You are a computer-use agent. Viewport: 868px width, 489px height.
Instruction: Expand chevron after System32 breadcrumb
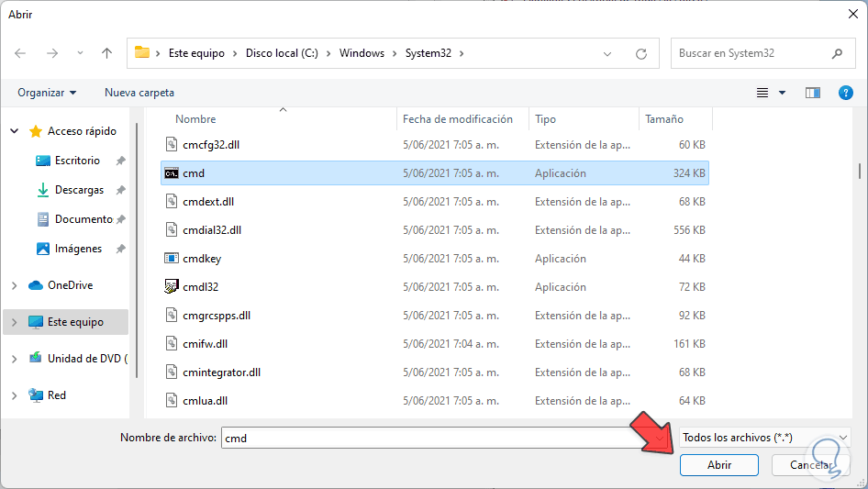[462, 53]
